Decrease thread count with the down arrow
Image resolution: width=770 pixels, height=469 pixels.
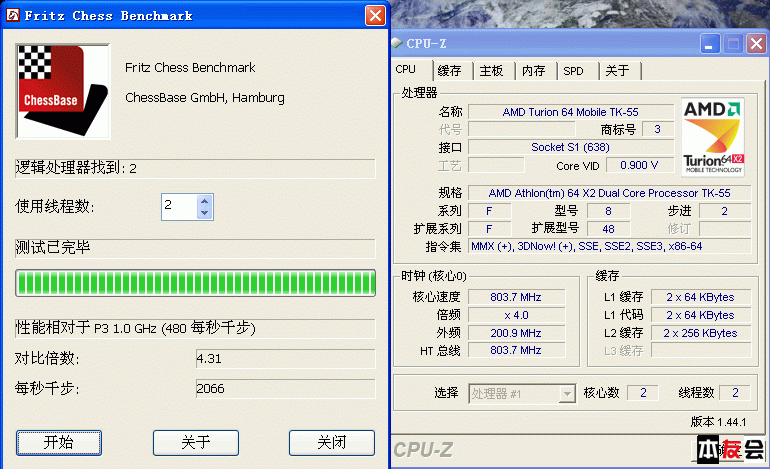205,213
